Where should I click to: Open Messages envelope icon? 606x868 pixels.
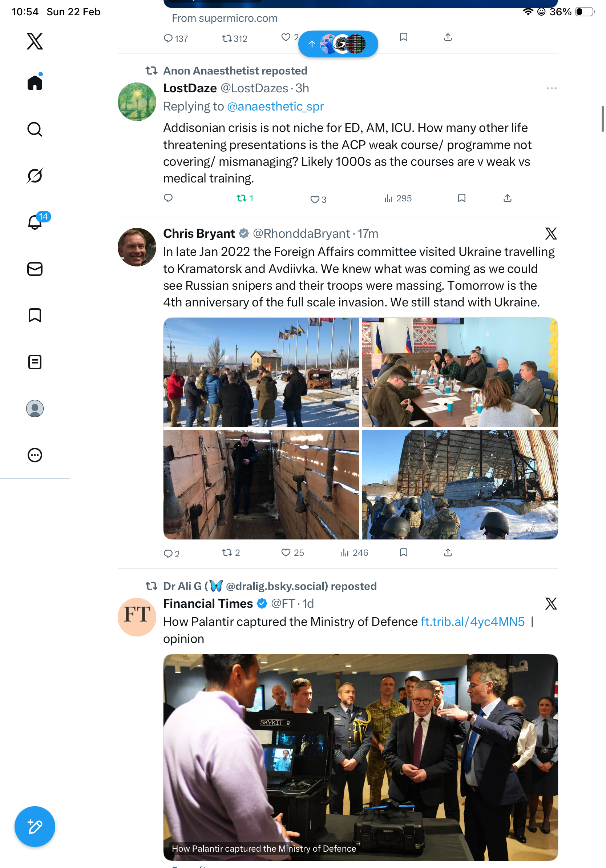[35, 269]
